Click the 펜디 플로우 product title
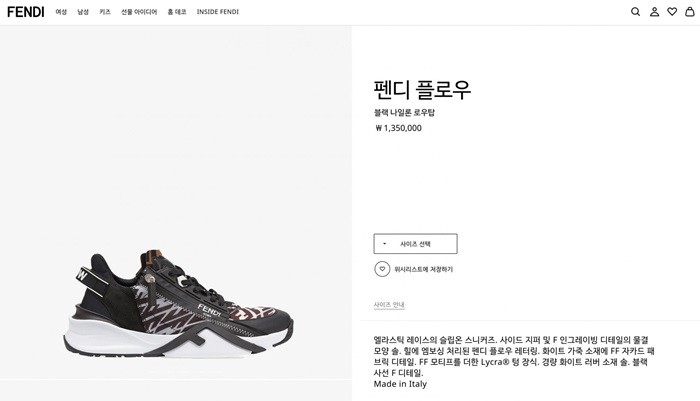 pyautogui.click(x=421, y=89)
